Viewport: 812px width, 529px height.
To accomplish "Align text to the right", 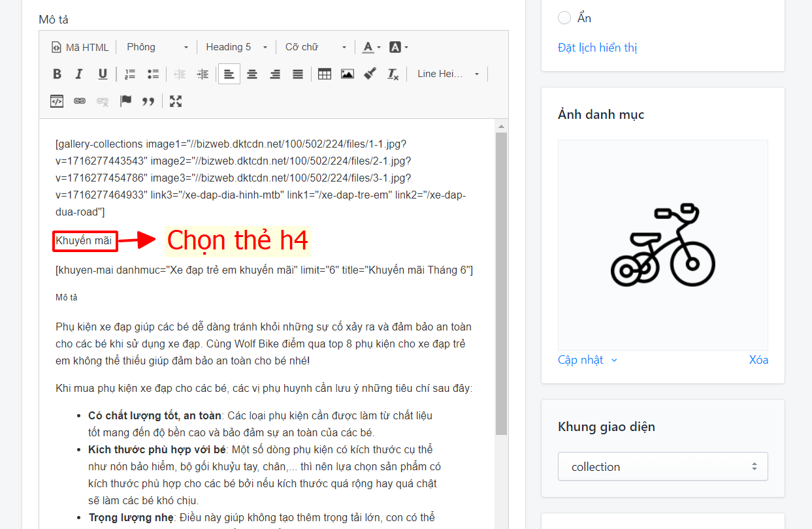I will tap(275, 74).
